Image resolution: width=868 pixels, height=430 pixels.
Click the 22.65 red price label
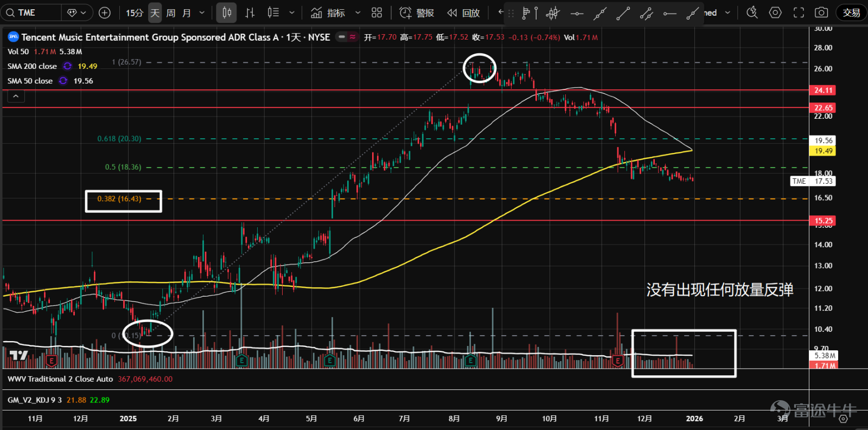click(x=822, y=107)
